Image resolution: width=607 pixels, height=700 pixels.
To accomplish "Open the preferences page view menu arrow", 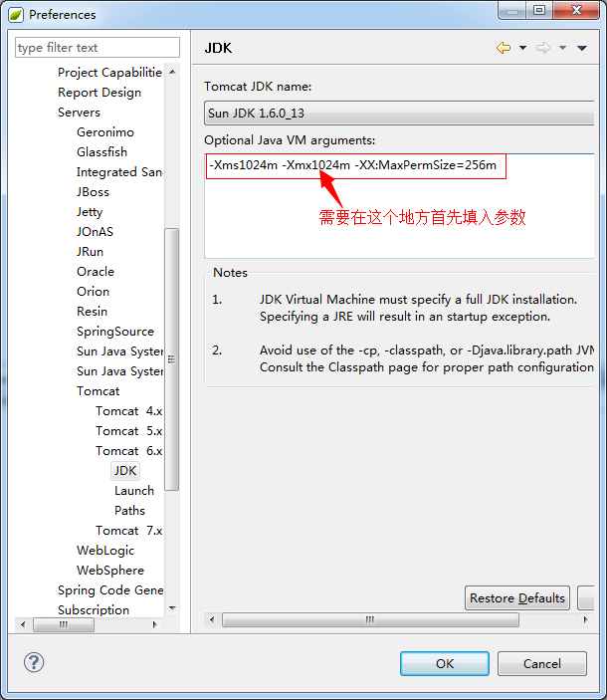I will 582,48.
